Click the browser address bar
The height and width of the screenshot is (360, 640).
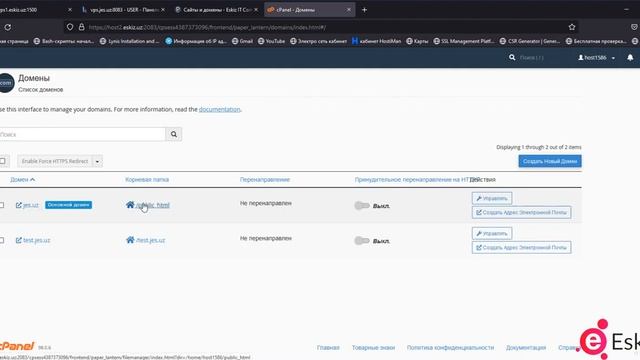[320, 27]
